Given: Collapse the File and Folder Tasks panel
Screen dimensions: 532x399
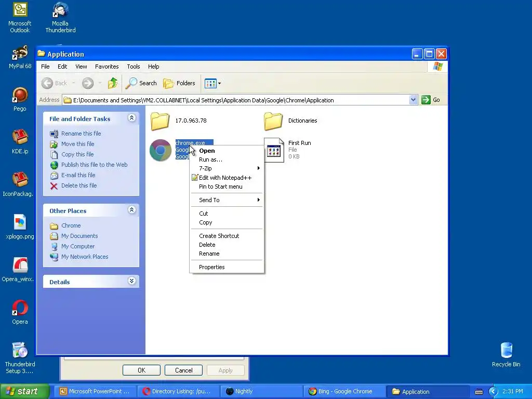Looking at the screenshot, I should coord(131,118).
